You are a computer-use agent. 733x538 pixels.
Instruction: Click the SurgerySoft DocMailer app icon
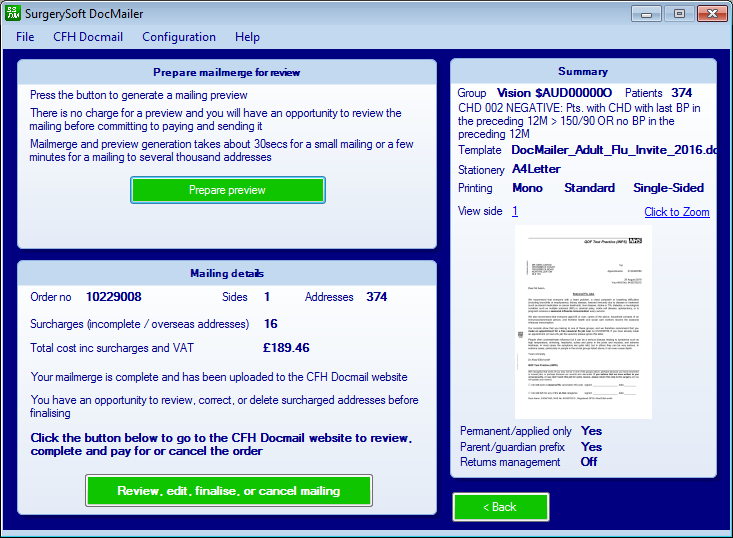[x=13, y=13]
